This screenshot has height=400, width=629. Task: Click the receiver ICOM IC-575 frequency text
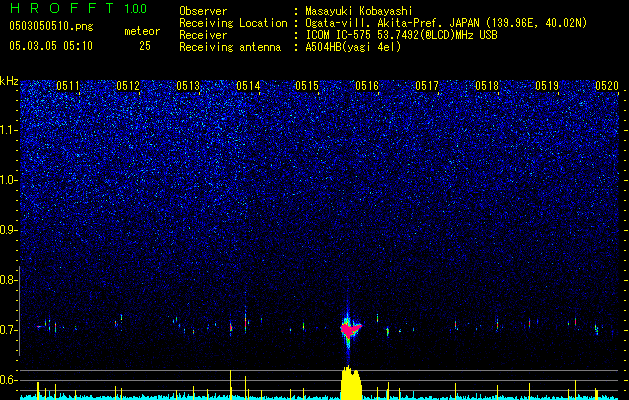point(401,35)
